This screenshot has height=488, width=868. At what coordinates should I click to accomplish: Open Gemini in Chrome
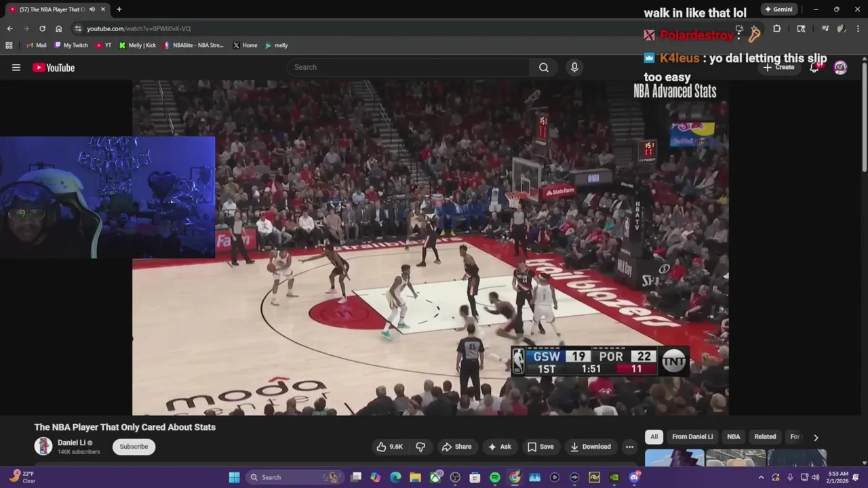778,9
